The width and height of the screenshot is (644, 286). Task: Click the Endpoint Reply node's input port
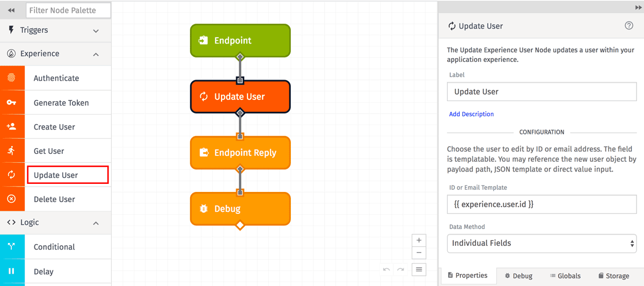click(240, 137)
